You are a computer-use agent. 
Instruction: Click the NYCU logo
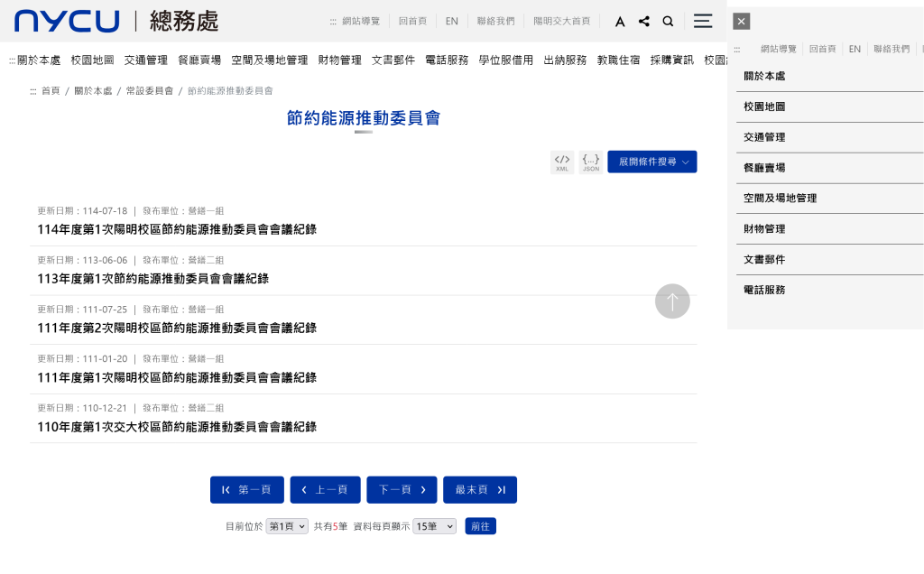click(x=67, y=22)
